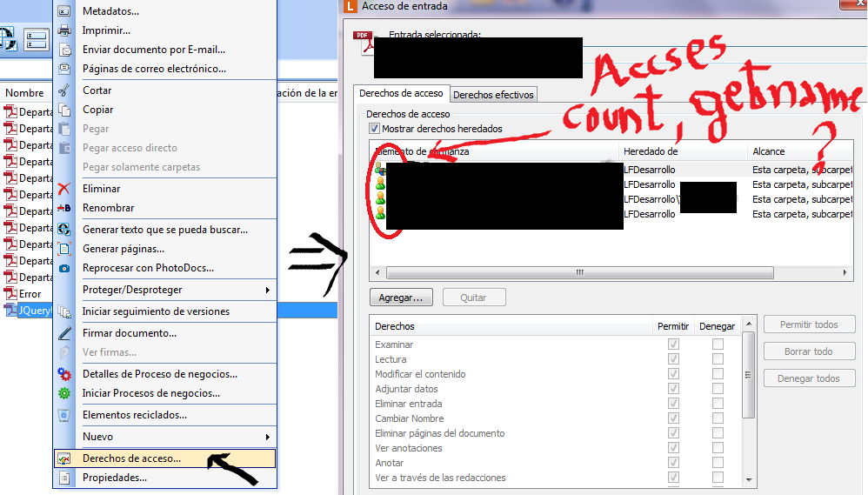Toggle Mostrar derechos heredados checkbox
Viewport: 868px width, 495px height.
(374, 129)
